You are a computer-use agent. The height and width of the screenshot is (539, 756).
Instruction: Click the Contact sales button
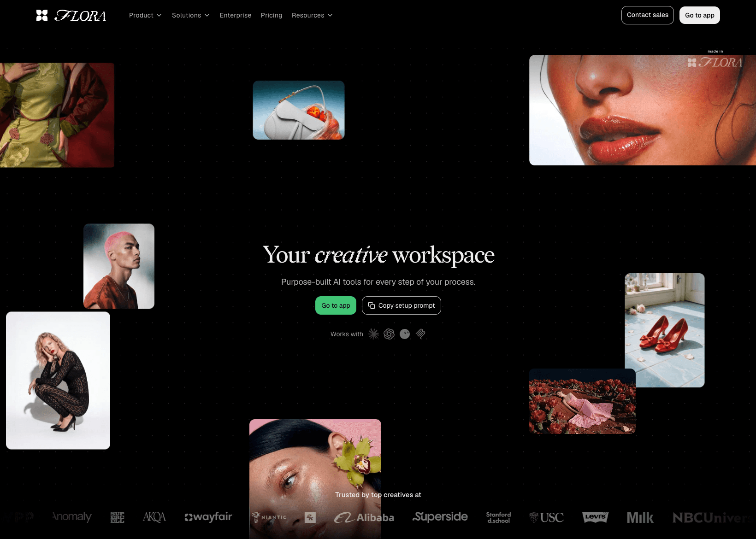click(648, 15)
